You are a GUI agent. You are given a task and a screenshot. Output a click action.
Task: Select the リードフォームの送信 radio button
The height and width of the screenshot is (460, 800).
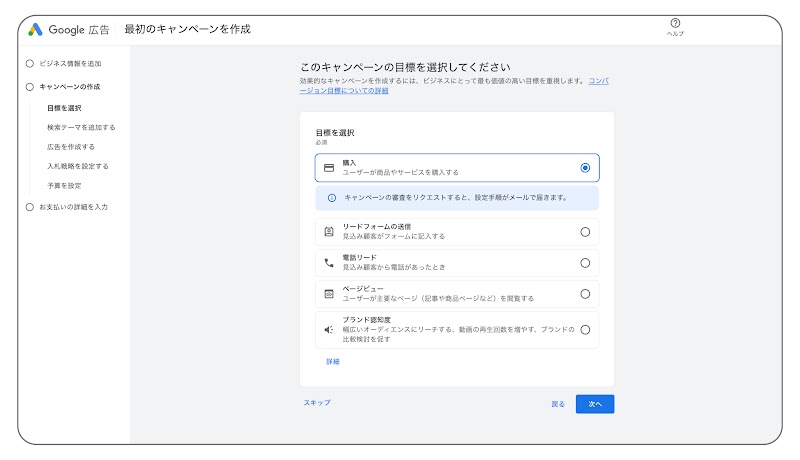585,232
